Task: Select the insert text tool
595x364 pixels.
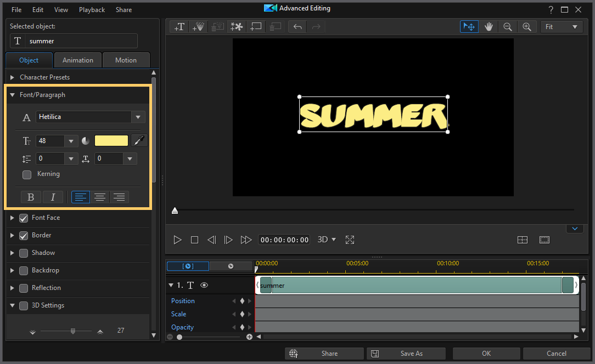Action: [x=179, y=26]
